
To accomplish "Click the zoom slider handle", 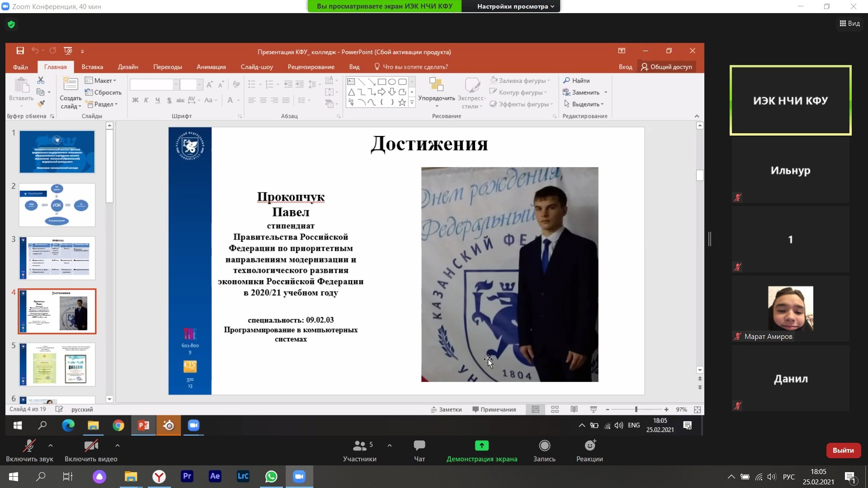I will click(636, 409).
